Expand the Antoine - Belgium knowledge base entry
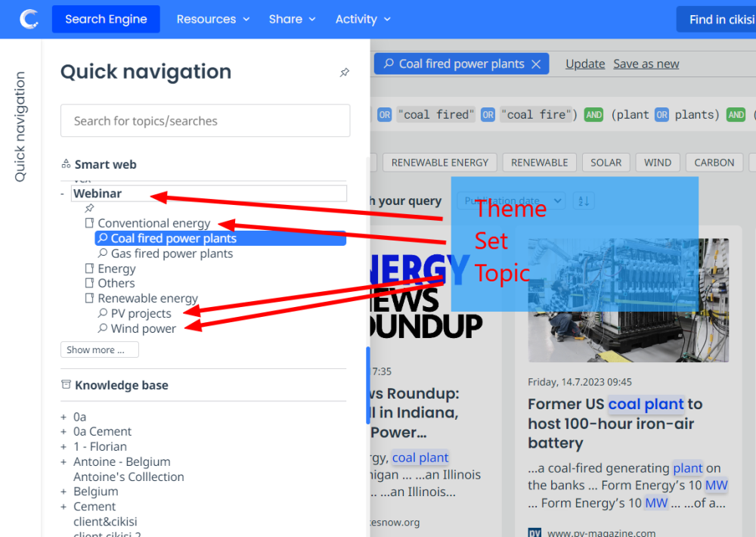The width and height of the screenshot is (756, 537). click(62, 461)
